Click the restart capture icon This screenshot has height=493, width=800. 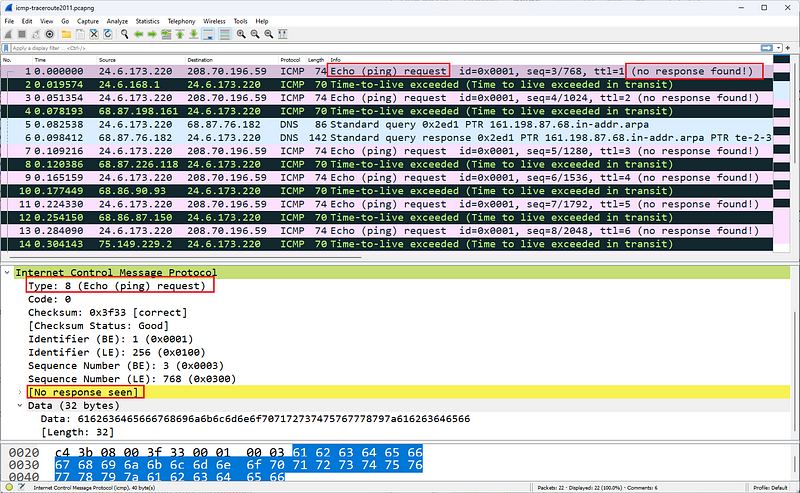[x=36, y=34]
